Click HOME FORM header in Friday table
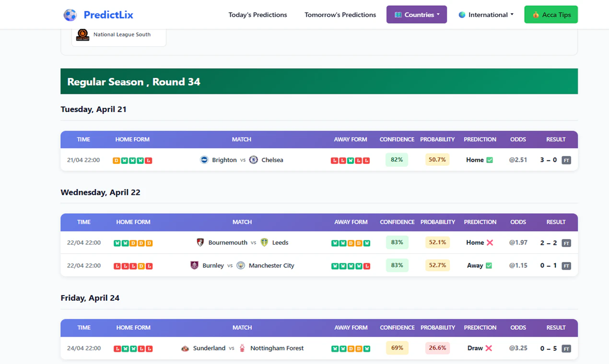609x364 pixels. pos(133,328)
